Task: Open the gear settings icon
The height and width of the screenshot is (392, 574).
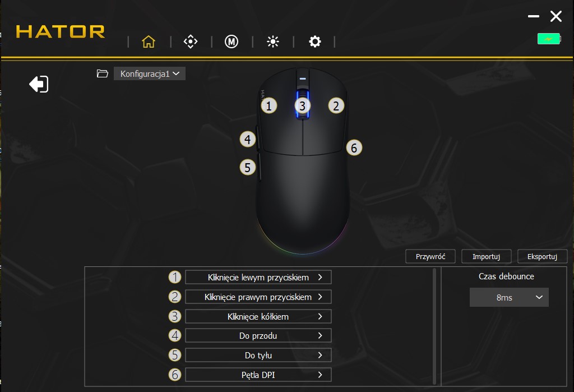Action: point(315,42)
